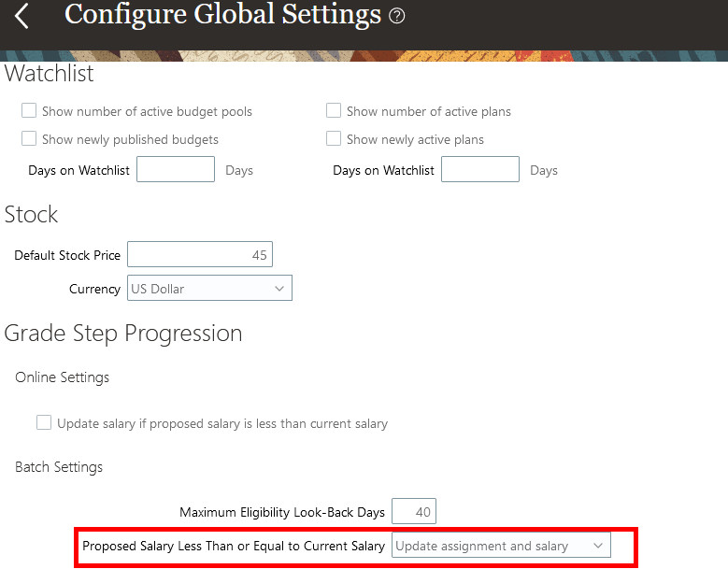Click the Batch Settings subheading
728x569 pixels.
click(59, 466)
